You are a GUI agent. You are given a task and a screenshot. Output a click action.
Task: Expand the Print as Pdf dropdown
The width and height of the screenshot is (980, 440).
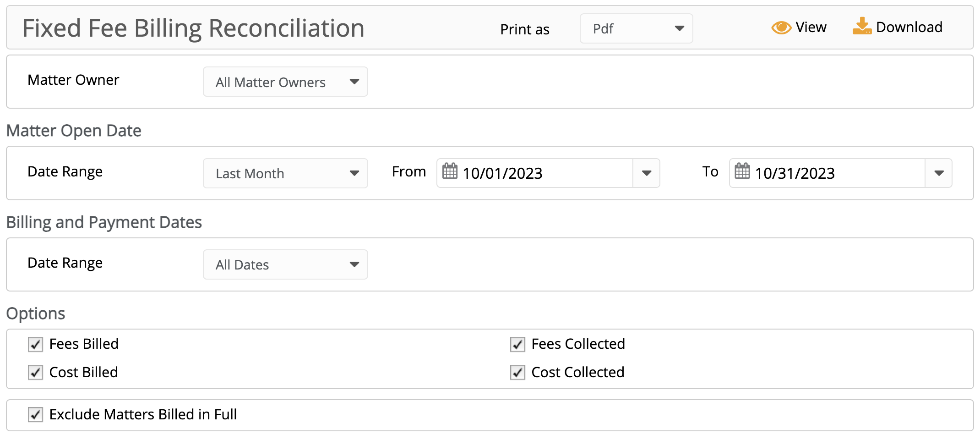click(x=636, y=28)
